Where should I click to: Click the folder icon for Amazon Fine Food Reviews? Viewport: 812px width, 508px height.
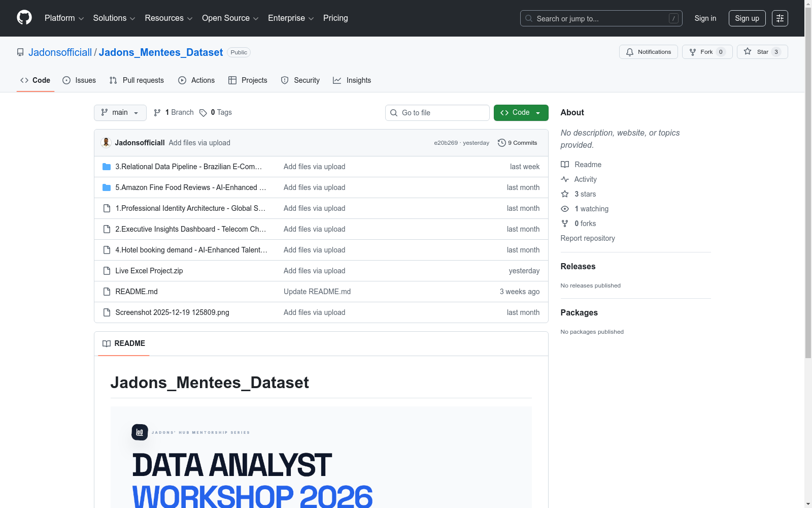(x=107, y=187)
